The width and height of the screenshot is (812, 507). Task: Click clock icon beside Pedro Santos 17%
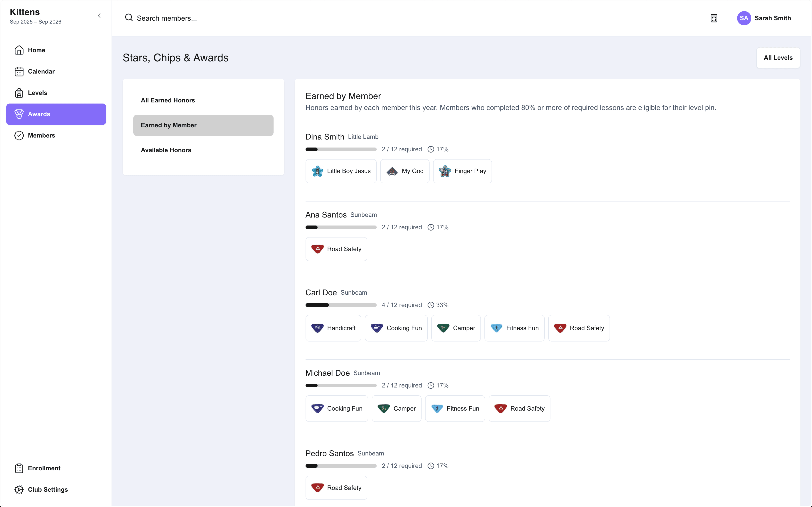pos(431,466)
